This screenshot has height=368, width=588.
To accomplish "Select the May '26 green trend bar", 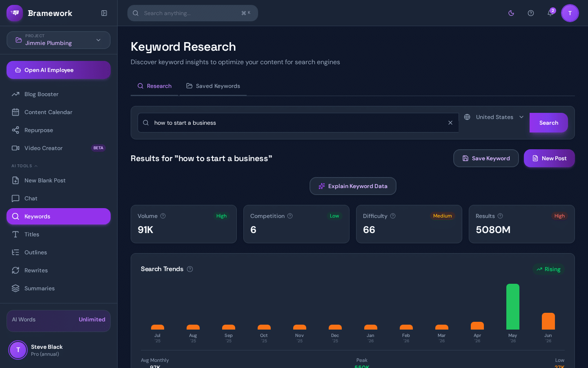I will (x=513, y=307).
